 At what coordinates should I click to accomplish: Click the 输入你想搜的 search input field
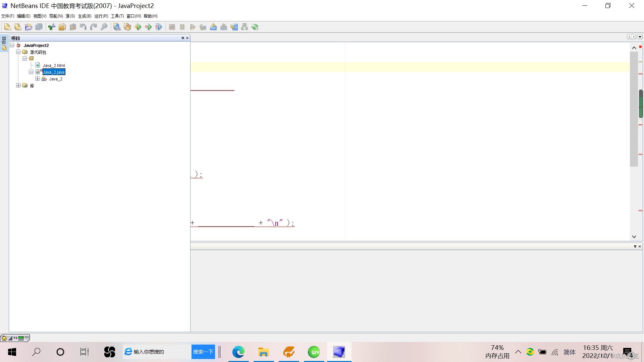[x=158, y=352]
